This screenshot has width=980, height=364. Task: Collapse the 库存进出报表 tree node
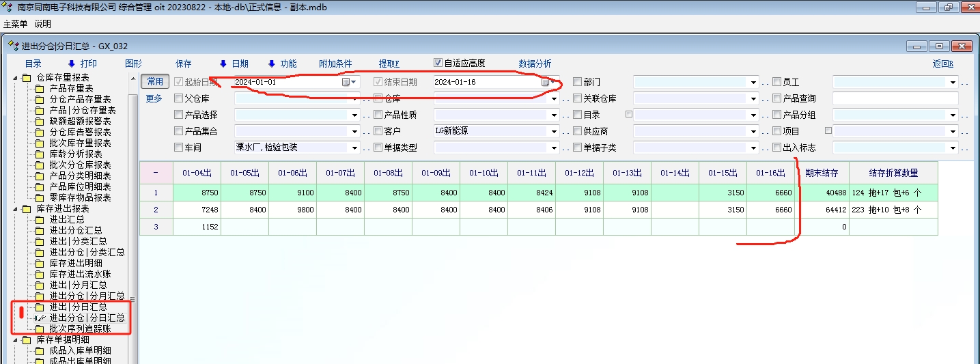pos(16,208)
